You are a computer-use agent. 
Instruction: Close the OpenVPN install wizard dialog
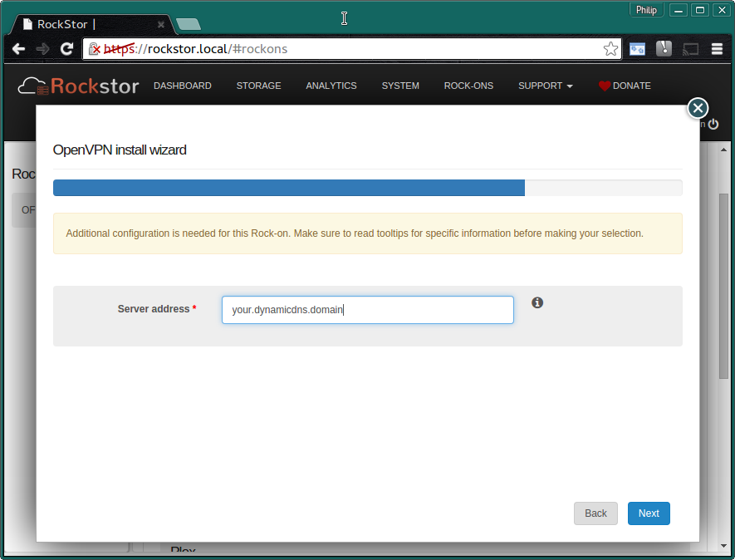coord(698,108)
